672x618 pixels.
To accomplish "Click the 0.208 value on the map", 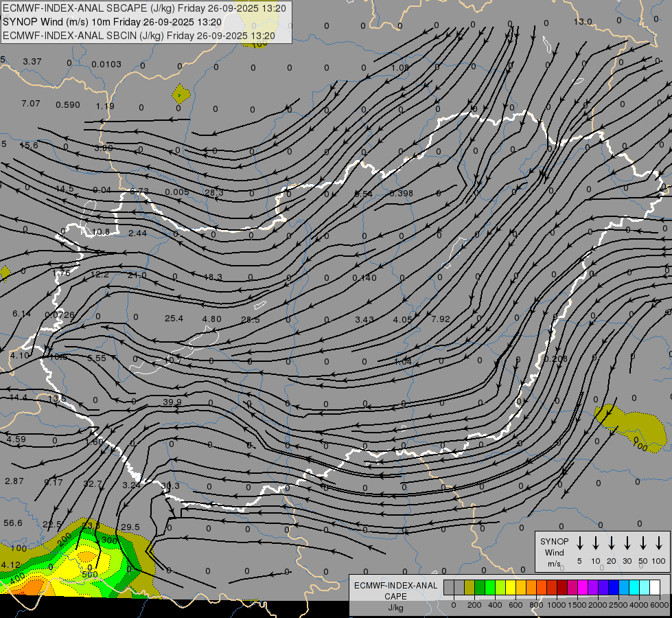I will click(x=555, y=358).
